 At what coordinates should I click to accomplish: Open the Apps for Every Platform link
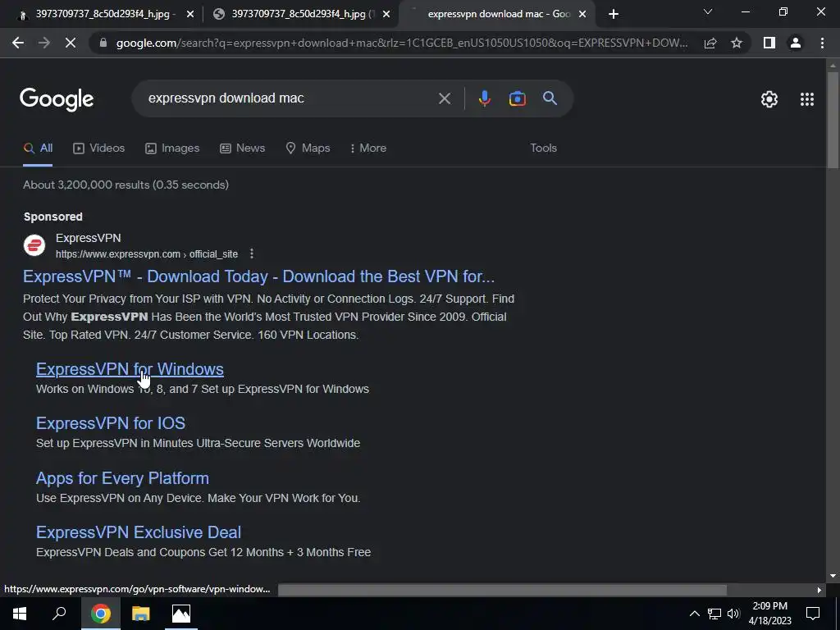122,478
